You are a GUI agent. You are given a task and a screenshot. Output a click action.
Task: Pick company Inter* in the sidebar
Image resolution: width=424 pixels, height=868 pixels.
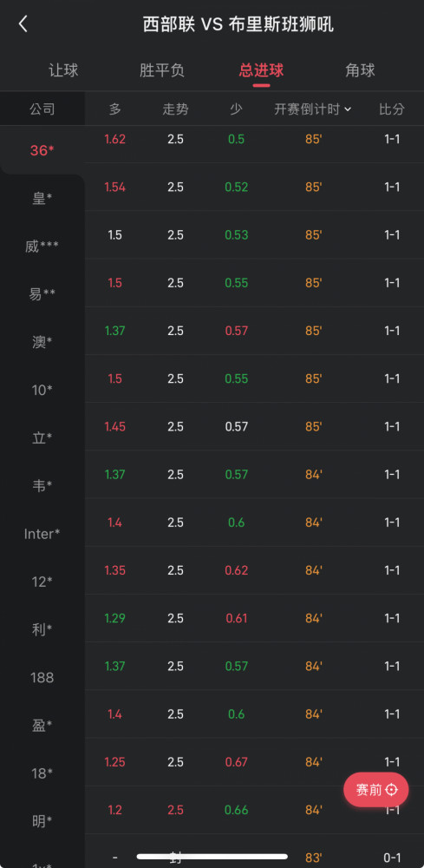pyautogui.click(x=42, y=534)
